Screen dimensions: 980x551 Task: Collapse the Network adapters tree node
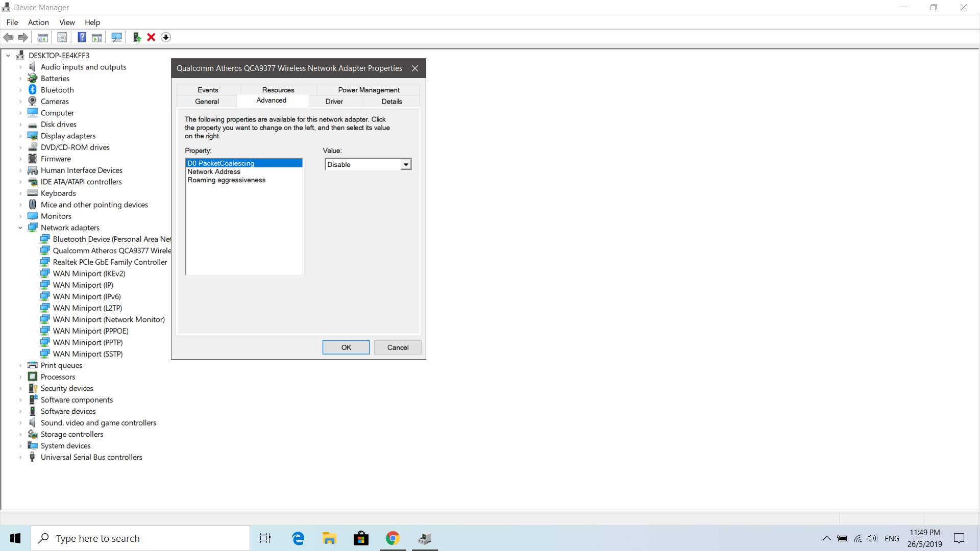20,228
